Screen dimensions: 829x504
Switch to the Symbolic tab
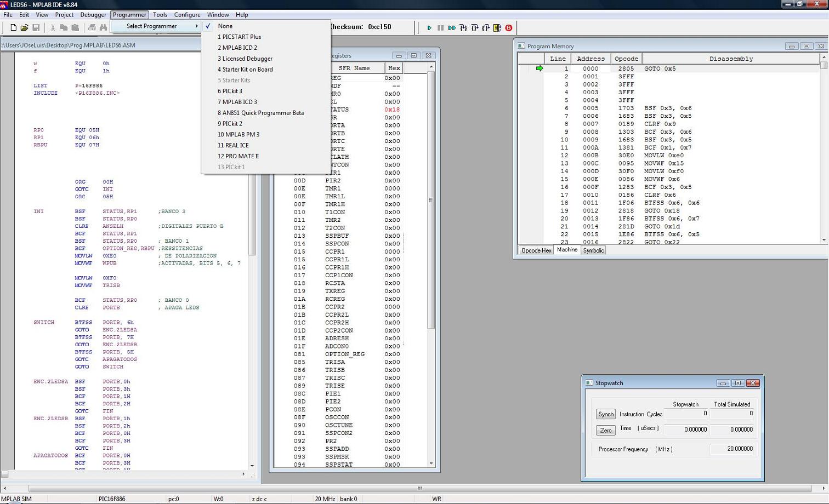pos(593,250)
